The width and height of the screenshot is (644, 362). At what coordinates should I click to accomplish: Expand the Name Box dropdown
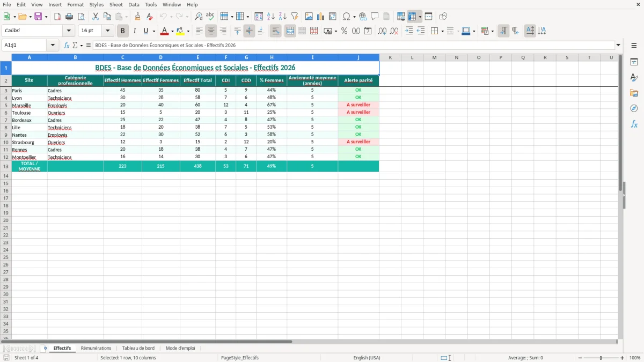click(x=53, y=45)
